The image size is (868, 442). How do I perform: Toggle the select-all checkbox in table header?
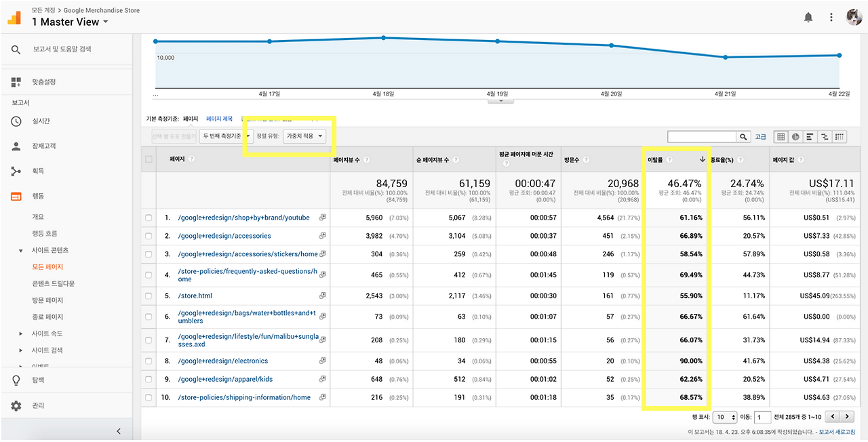click(x=149, y=159)
